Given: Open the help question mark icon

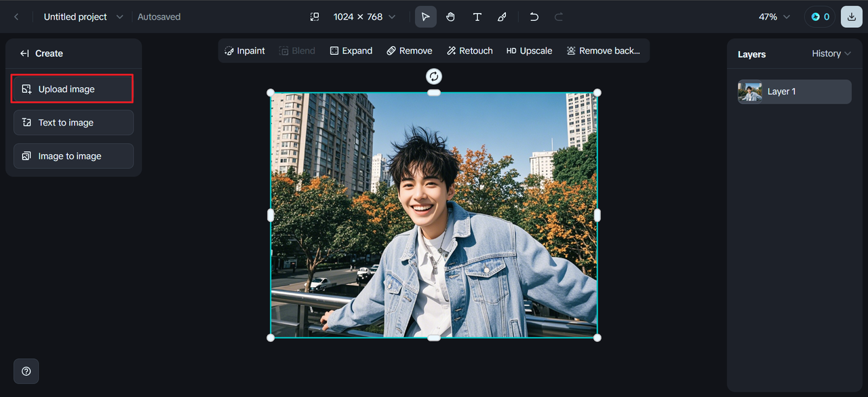Looking at the screenshot, I should click(26, 371).
